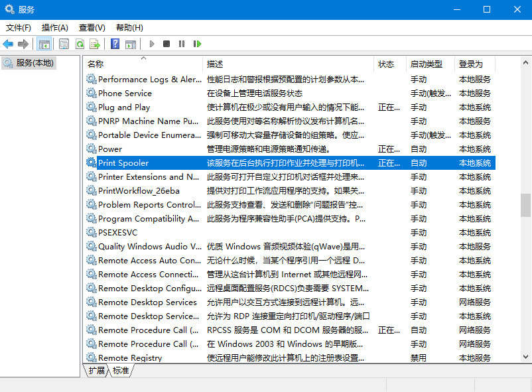532x392 pixels.
Task: Sort by the 状态 column header
Action: pyautogui.click(x=390, y=64)
